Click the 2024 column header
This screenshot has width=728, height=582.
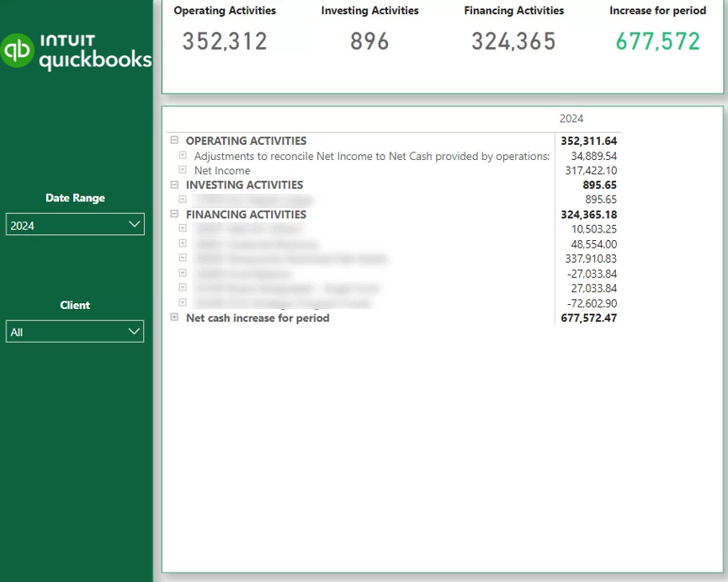(x=571, y=119)
